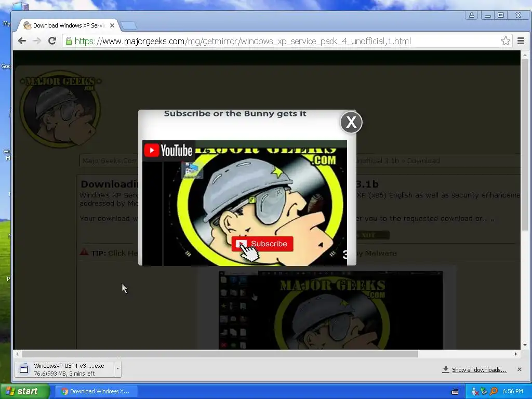Select the Download Windows XP browser tab
Screen dimensions: 532x399
pos(69,25)
